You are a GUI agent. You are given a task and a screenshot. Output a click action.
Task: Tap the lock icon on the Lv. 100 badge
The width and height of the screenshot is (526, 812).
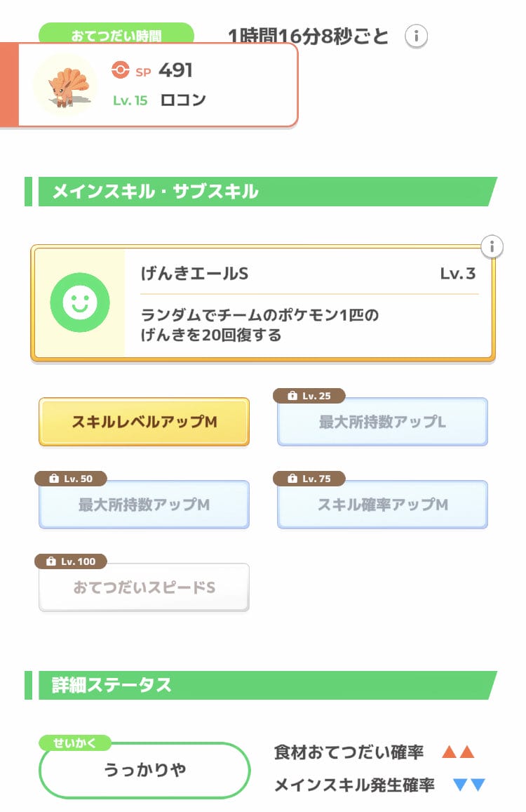[51, 562]
